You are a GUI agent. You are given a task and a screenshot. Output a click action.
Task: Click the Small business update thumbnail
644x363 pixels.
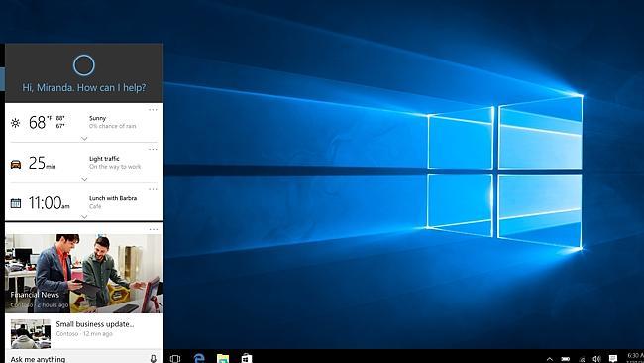point(31,334)
